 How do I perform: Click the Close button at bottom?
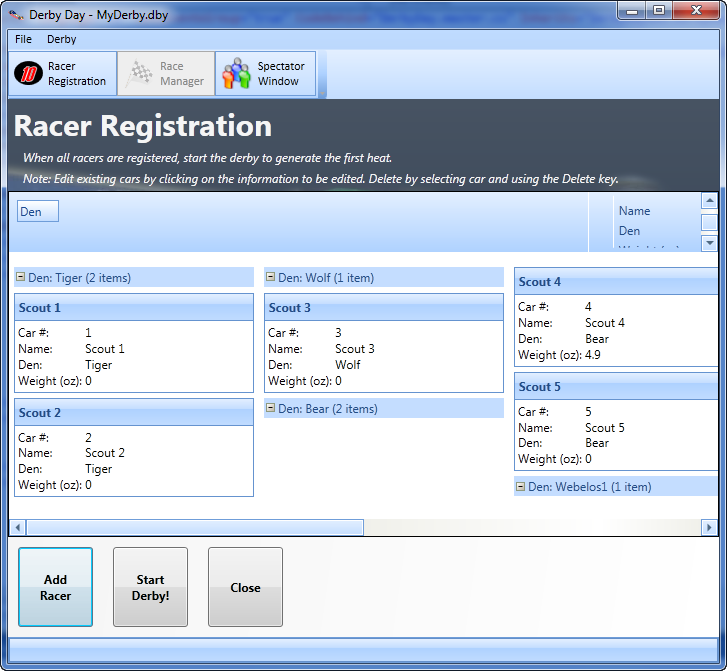pos(245,587)
